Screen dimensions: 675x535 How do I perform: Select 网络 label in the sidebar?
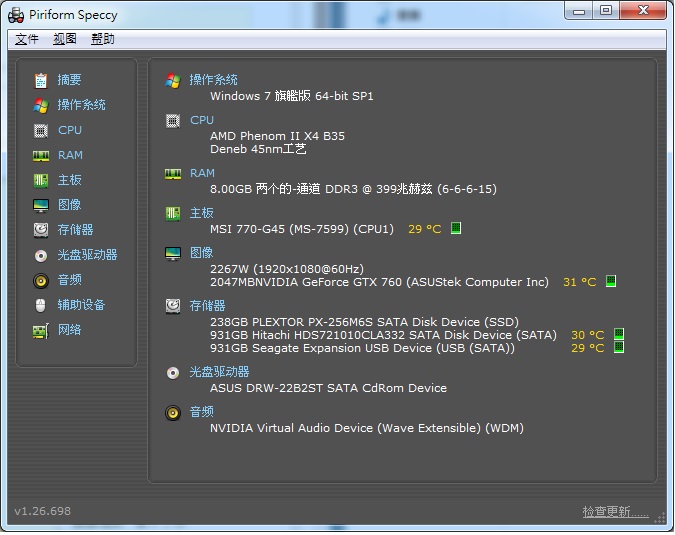(69, 330)
